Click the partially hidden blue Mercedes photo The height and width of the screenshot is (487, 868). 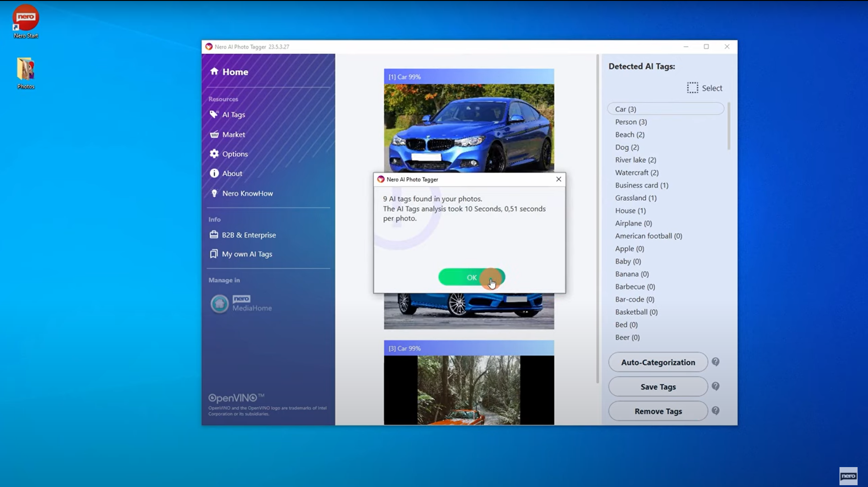point(469,311)
